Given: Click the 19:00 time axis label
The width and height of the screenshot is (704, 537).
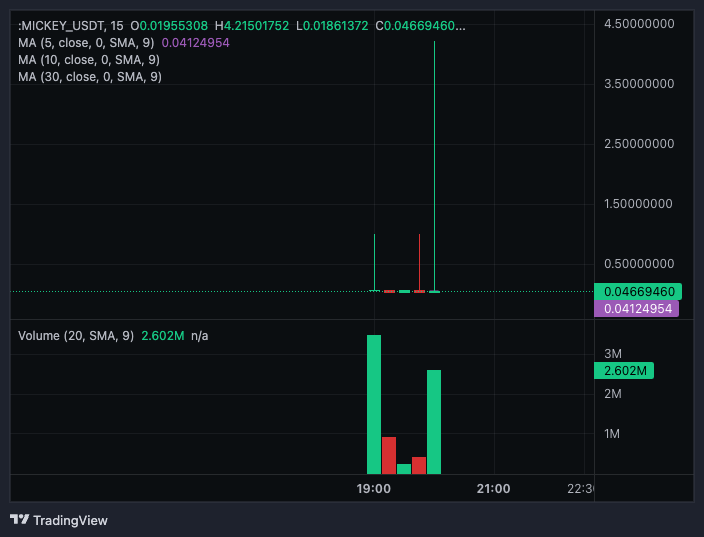Looking at the screenshot, I should tap(374, 489).
